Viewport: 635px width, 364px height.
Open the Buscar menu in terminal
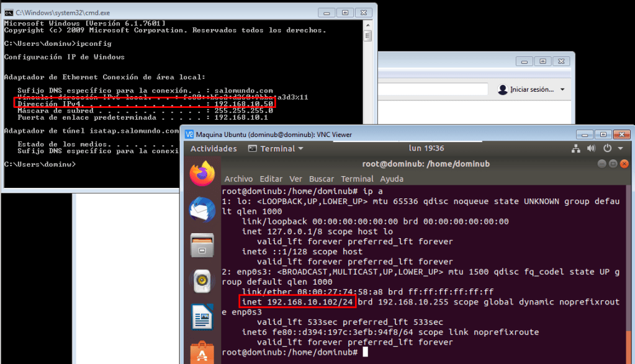tap(322, 179)
